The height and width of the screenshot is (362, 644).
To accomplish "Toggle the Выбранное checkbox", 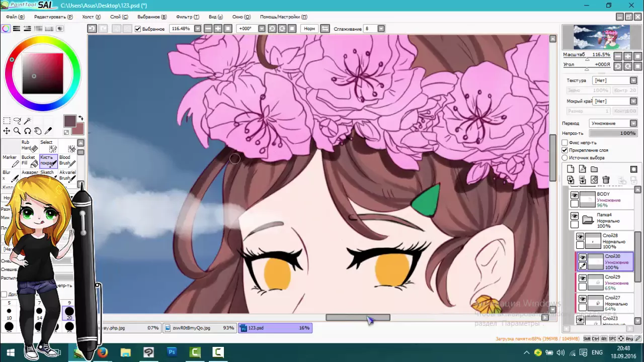I will coord(138,29).
